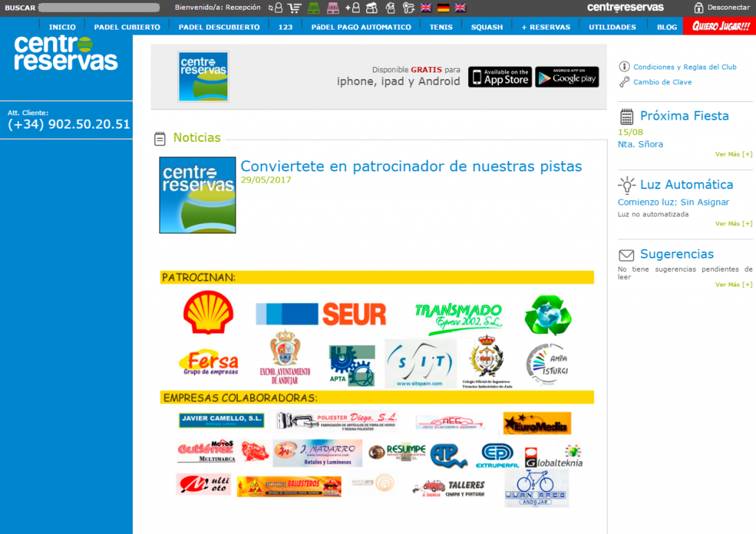
Task: Click Ver Más under Luz Automática
Action: click(733, 224)
